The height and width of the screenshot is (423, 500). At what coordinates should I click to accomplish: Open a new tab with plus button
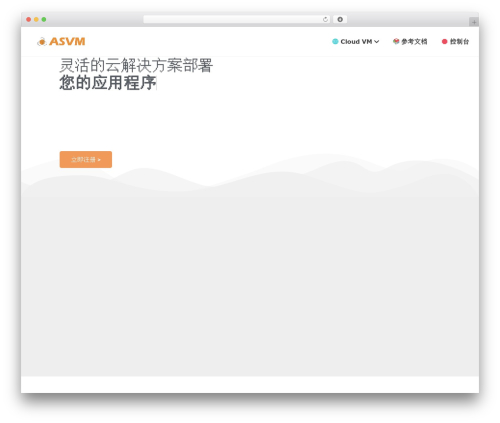click(x=474, y=22)
